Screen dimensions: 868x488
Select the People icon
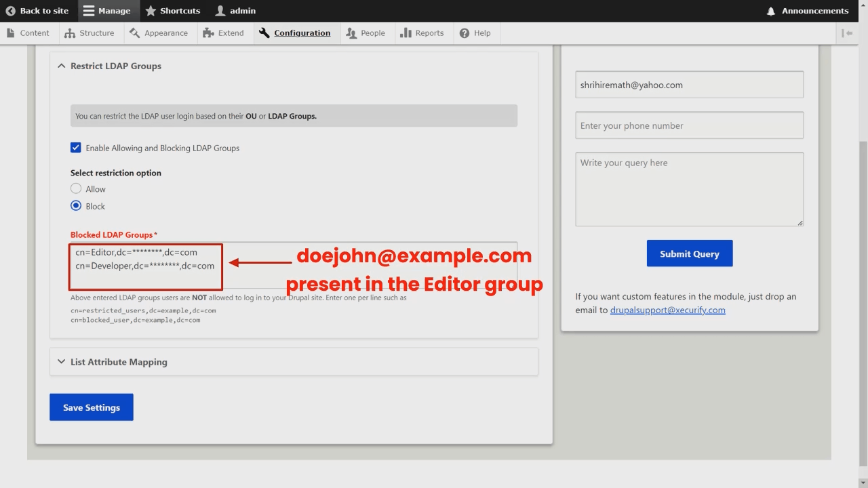pyautogui.click(x=353, y=33)
